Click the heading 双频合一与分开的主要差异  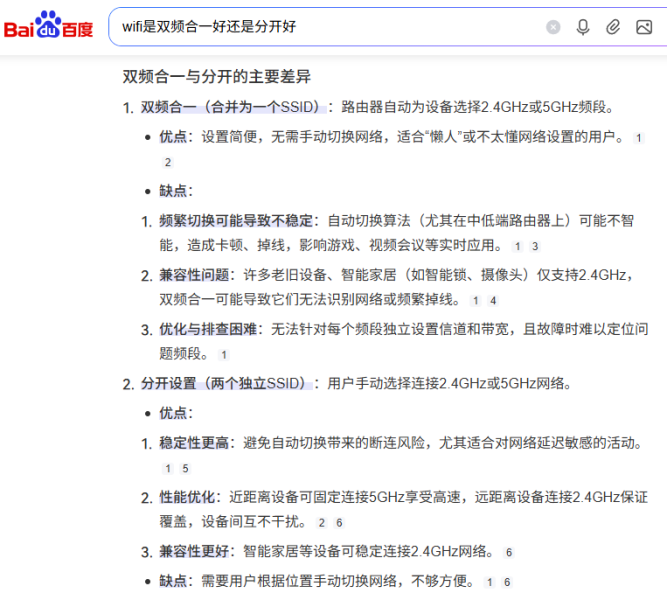(x=219, y=77)
